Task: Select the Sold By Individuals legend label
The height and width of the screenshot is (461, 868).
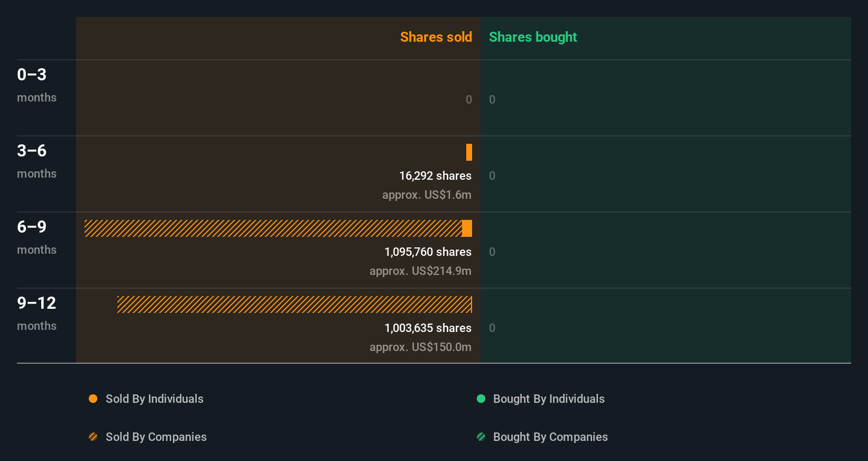Action: click(x=154, y=399)
